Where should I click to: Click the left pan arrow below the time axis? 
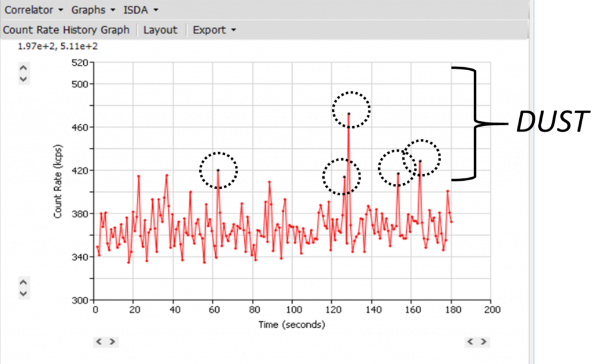tap(99, 342)
